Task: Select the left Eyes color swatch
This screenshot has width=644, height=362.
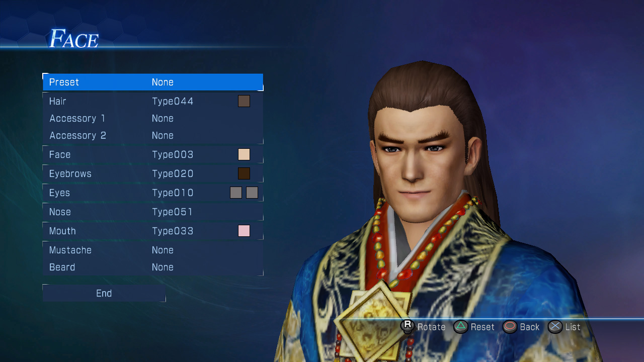Action: pyautogui.click(x=236, y=193)
